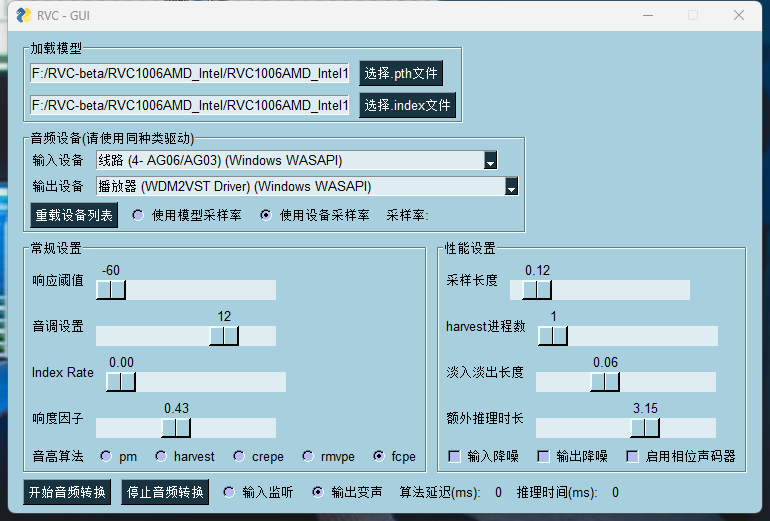The image size is (770, 521).
Task: Click the Index Rate slider handle
Action: [121, 382]
